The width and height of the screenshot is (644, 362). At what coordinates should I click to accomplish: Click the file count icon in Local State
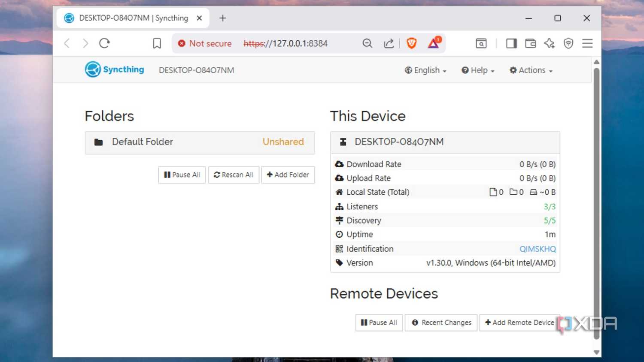click(x=493, y=192)
